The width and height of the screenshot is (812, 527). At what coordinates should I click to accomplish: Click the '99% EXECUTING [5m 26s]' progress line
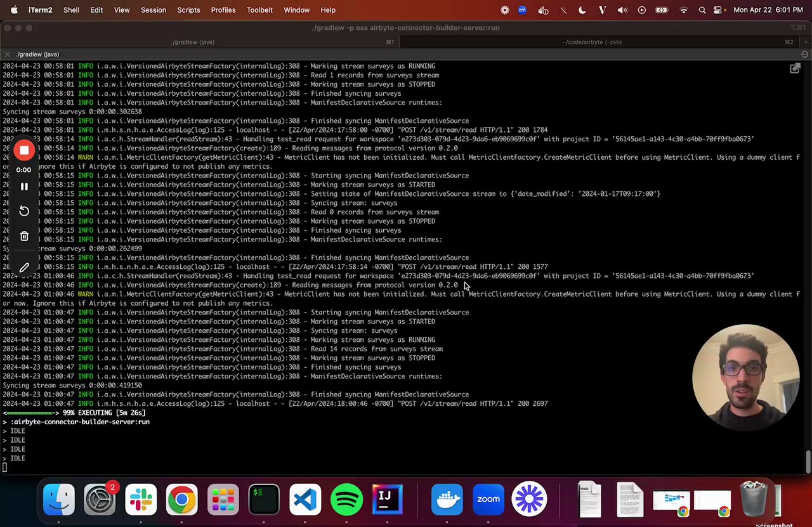coord(74,413)
